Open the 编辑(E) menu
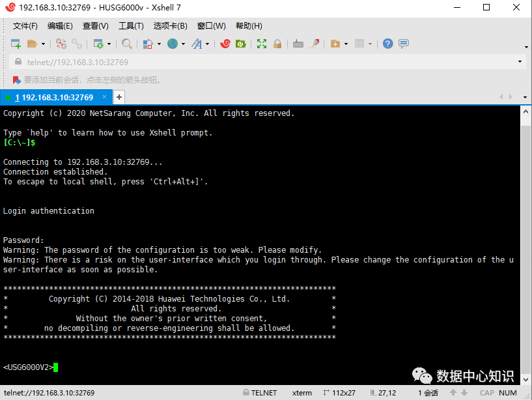Screen dimensions: 532x400 pos(60,26)
